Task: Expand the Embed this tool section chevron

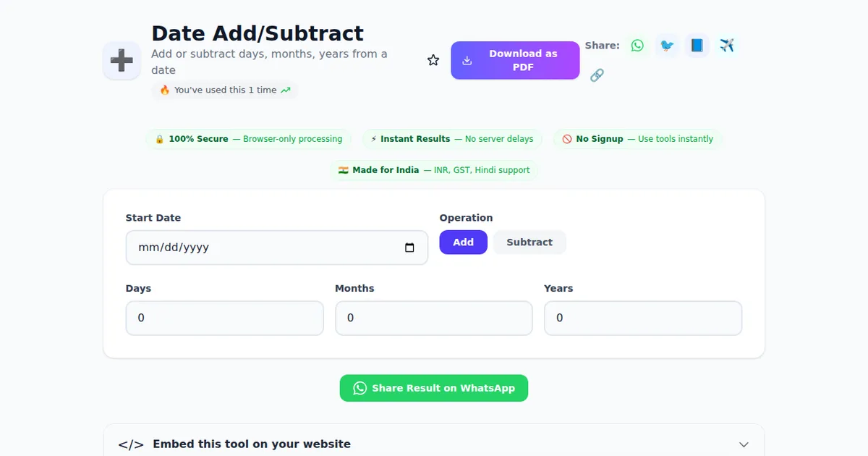Action: [744, 444]
